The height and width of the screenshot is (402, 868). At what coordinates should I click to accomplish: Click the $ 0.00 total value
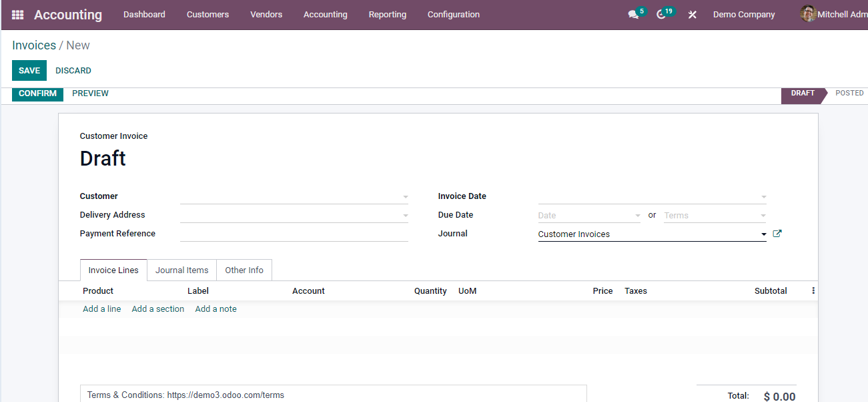pos(779,397)
